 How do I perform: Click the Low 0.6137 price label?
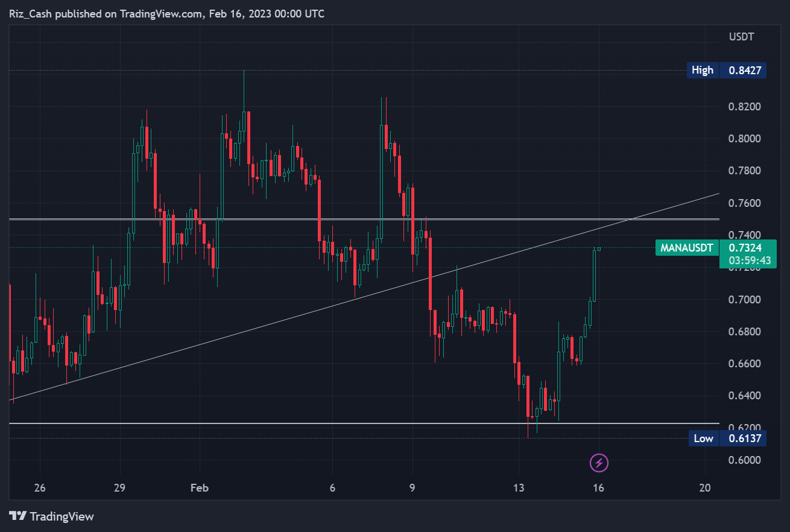[727, 439]
